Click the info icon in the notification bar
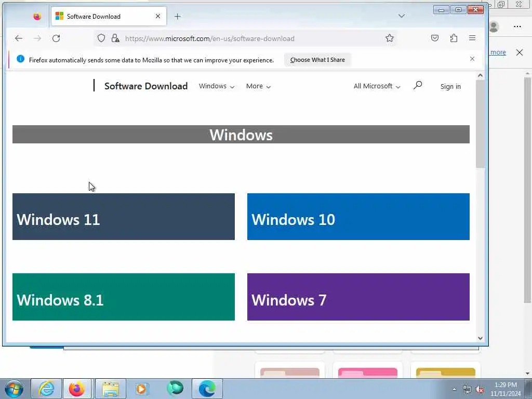532x399 pixels. (20, 59)
